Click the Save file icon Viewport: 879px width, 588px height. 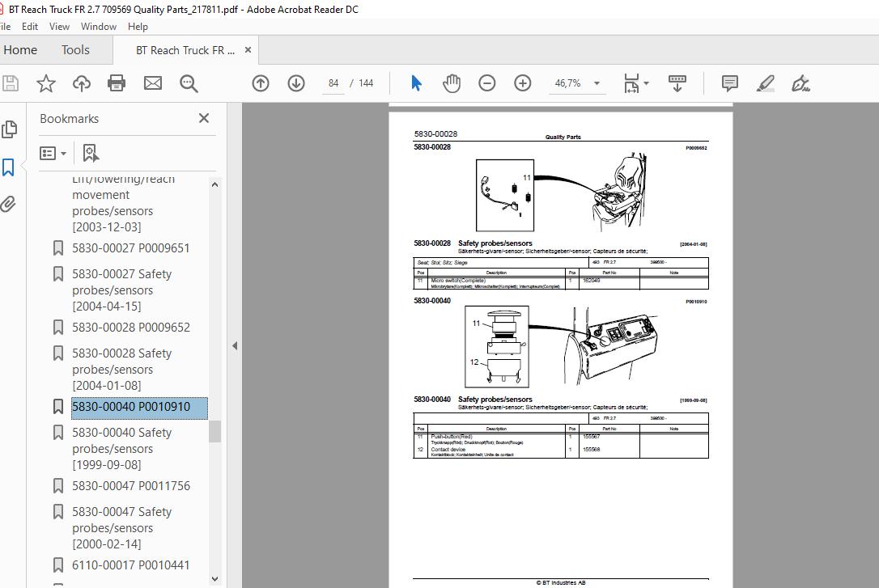pyautogui.click(x=10, y=83)
